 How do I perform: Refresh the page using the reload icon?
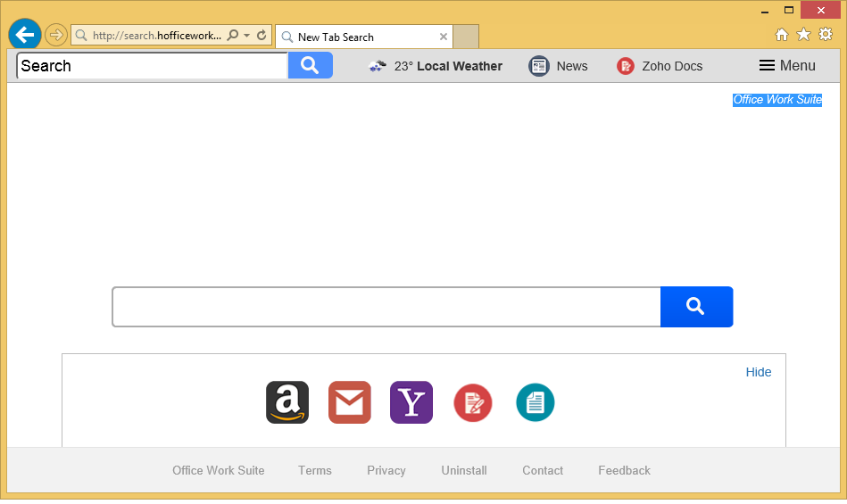(262, 36)
